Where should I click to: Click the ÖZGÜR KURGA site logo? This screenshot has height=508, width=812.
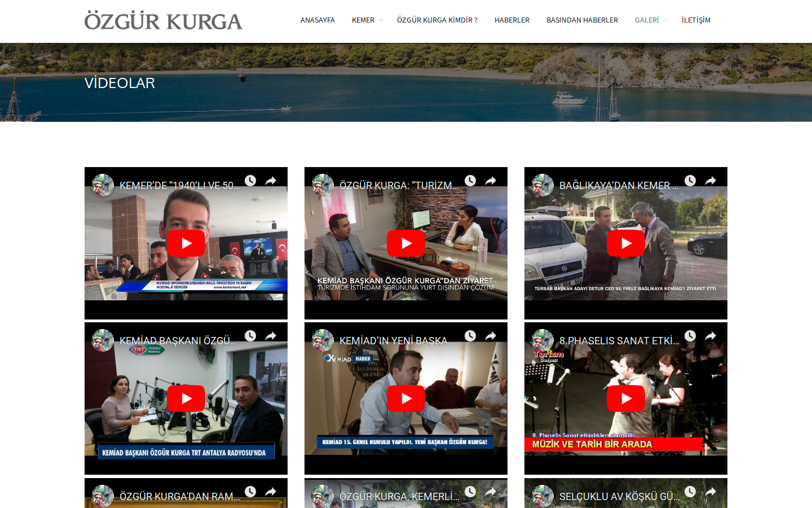point(163,21)
